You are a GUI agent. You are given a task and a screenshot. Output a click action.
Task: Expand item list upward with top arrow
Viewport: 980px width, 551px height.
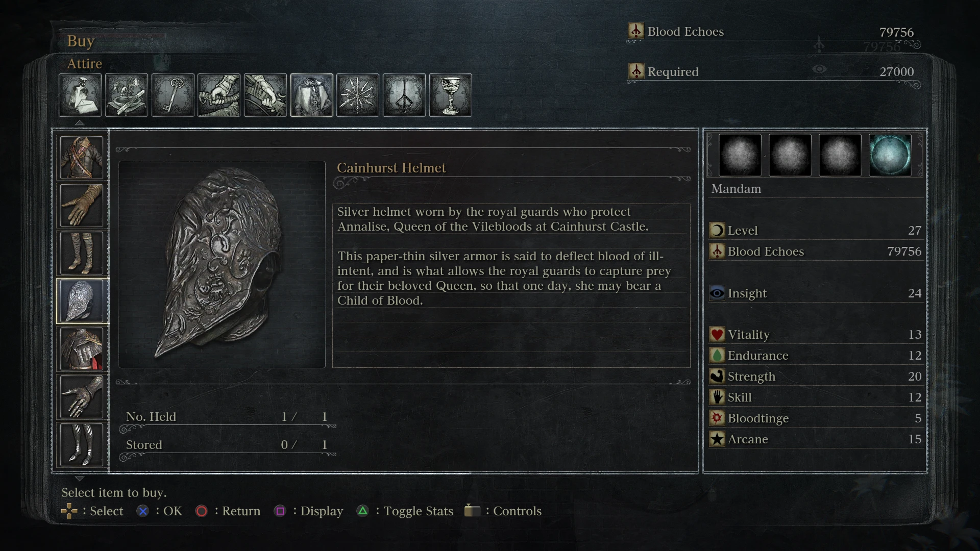pos(79,123)
